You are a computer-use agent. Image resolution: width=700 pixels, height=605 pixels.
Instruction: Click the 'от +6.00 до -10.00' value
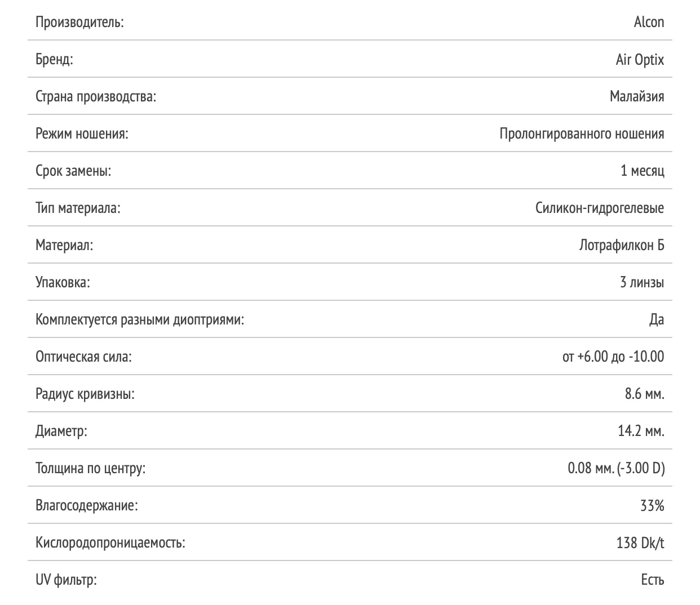[x=613, y=357]
